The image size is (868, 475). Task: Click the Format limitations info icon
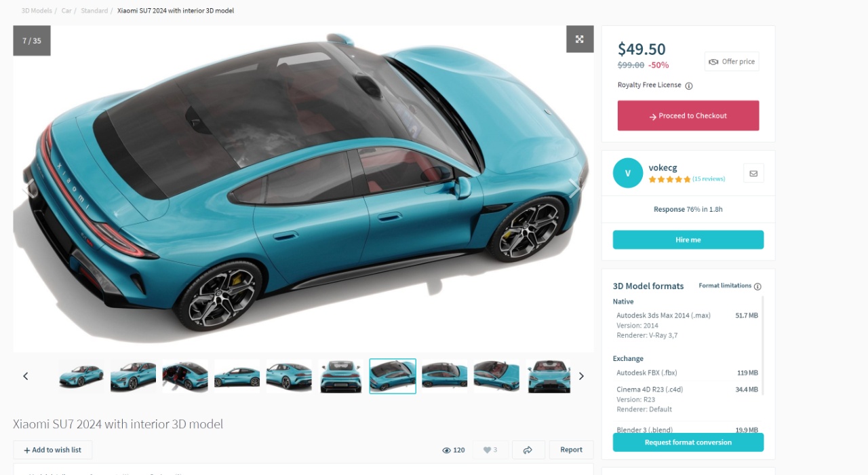coord(757,286)
